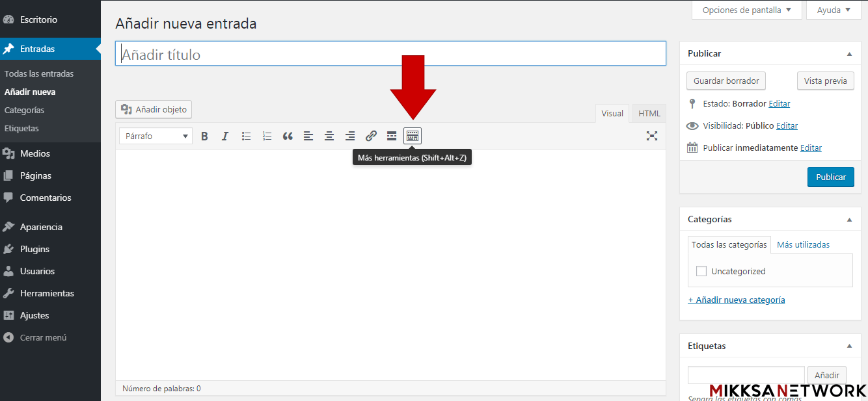The width and height of the screenshot is (868, 401).
Task: Expand the Opciones de pantalla panel
Action: [x=746, y=10]
